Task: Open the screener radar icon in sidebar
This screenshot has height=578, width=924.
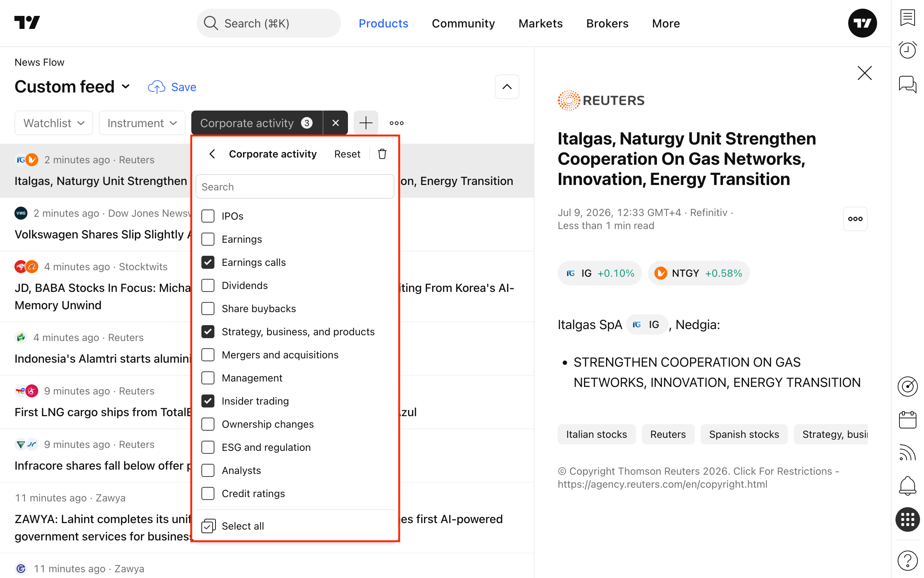Action: (x=907, y=387)
